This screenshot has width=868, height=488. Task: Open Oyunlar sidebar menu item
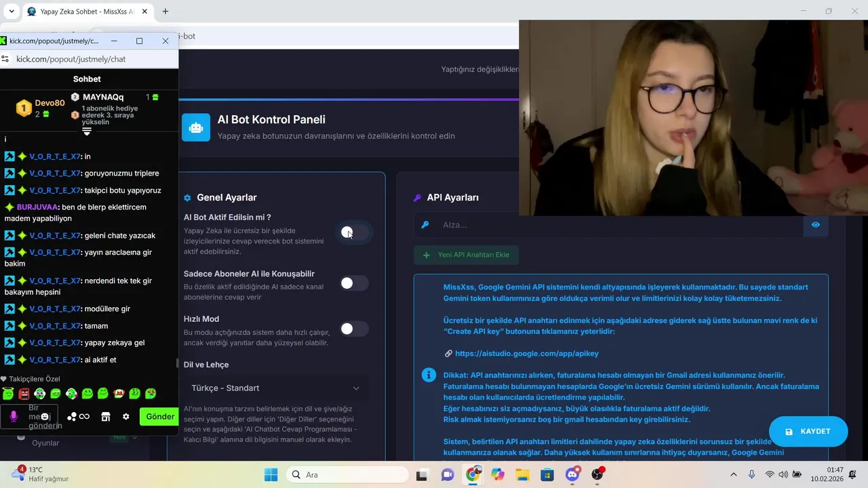[x=45, y=443]
